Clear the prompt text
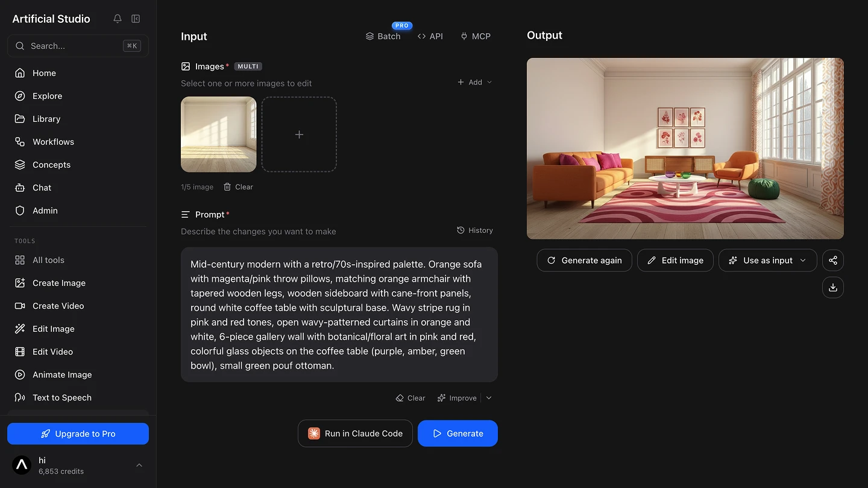Screen dimensions: 868x488 (410, 398)
